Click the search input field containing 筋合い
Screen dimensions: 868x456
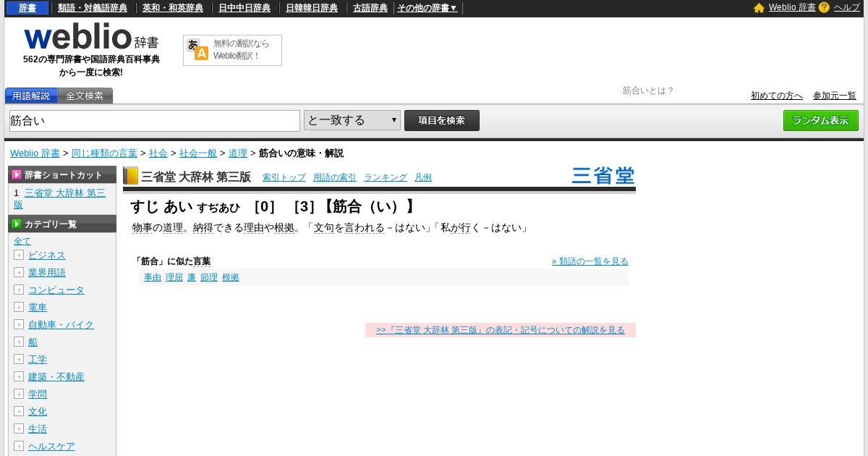click(x=155, y=121)
